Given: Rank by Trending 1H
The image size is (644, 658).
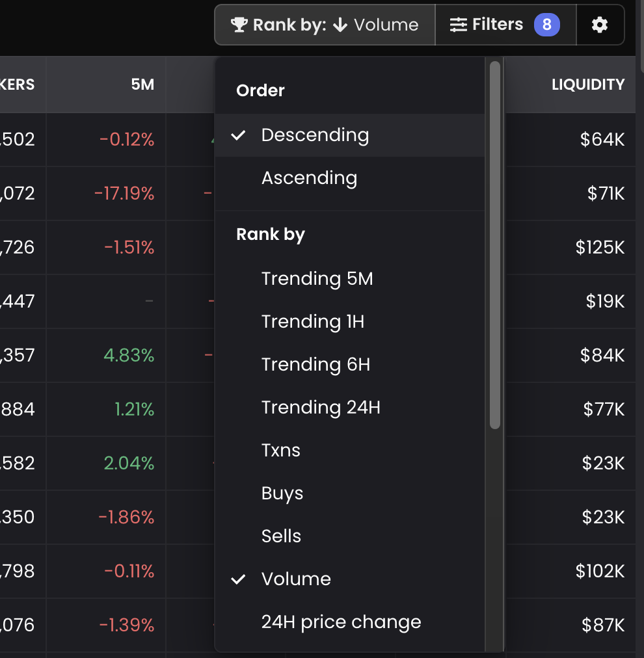Looking at the screenshot, I should tap(312, 322).
